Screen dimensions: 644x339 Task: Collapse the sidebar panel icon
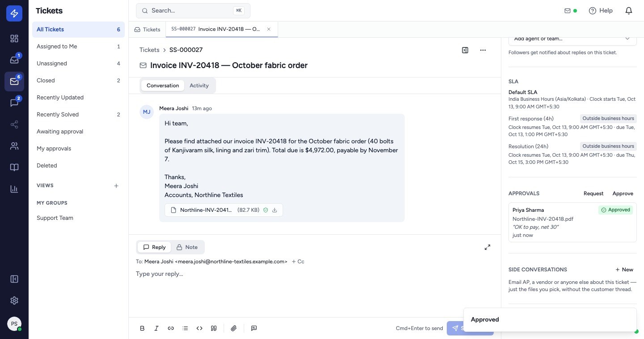pyautogui.click(x=14, y=279)
